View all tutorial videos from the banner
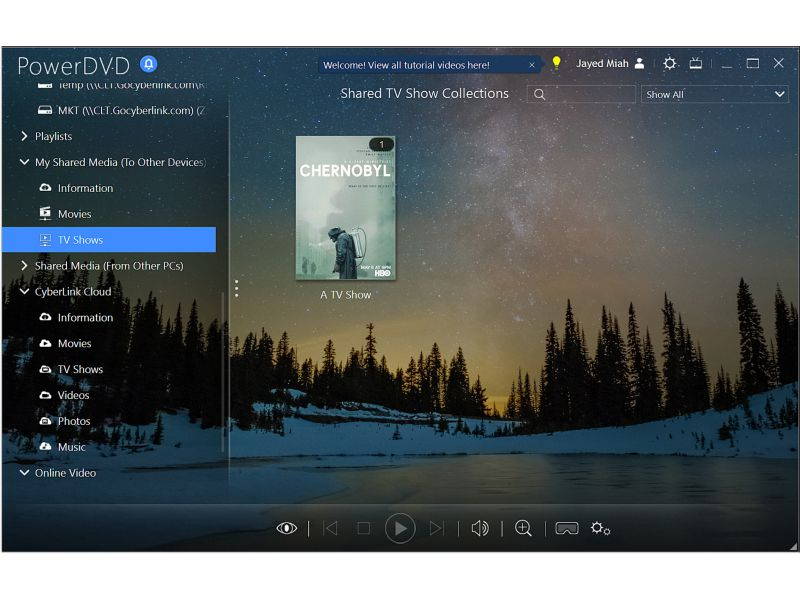The width and height of the screenshot is (800, 600). [405, 64]
